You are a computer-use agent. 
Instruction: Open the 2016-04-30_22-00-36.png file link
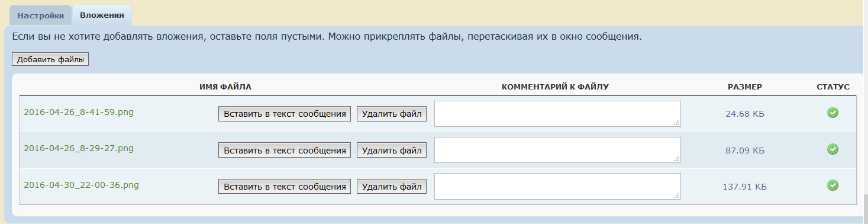[x=81, y=184]
